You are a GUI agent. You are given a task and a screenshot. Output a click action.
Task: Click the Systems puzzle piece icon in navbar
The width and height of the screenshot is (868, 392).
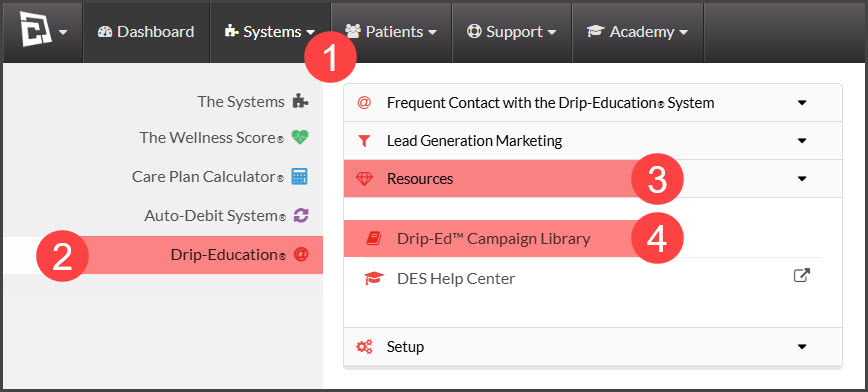pos(231,32)
